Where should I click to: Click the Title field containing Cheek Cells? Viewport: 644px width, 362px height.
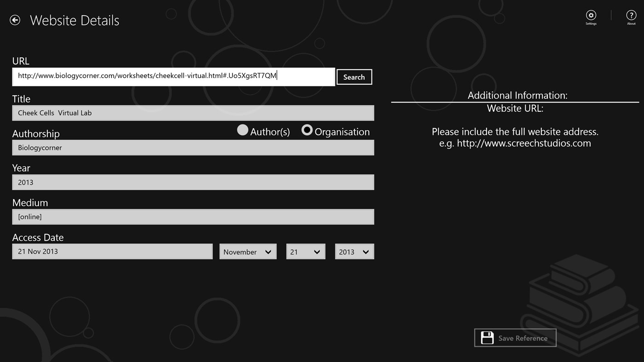[x=193, y=113]
